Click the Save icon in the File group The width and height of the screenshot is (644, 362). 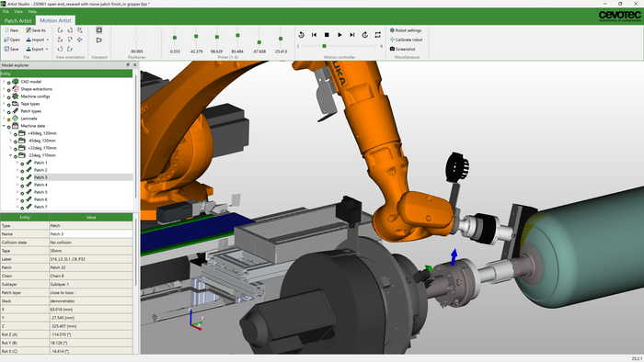[6, 49]
